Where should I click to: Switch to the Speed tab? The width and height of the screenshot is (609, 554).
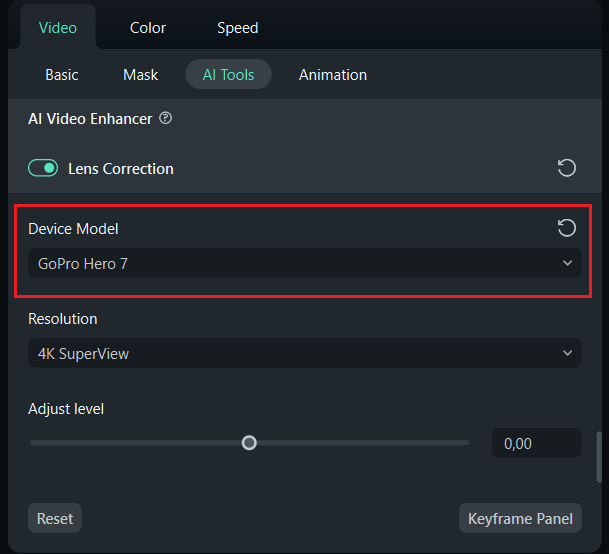click(x=238, y=28)
